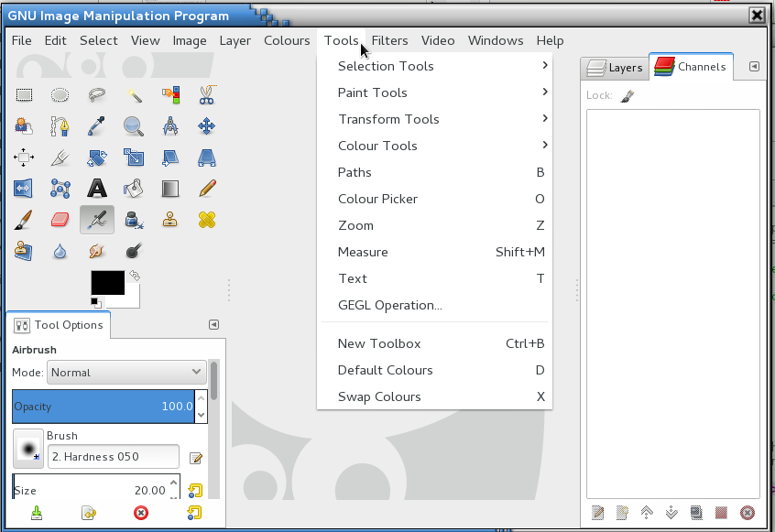Swap colours using the arrow beside swatches
This screenshot has height=532, width=775.
135,276
